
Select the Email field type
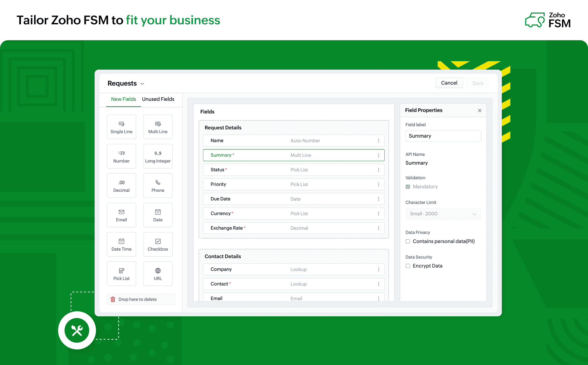[121, 215]
